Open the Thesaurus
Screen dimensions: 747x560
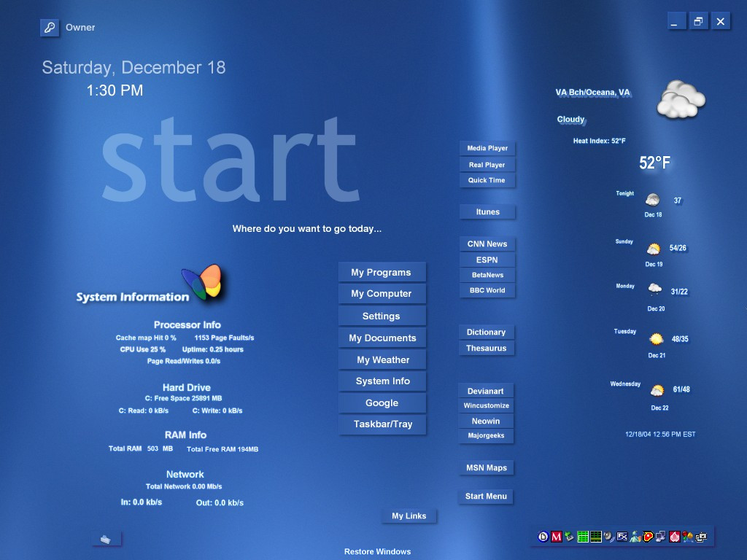pyautogui.click(x=487, y=348)
